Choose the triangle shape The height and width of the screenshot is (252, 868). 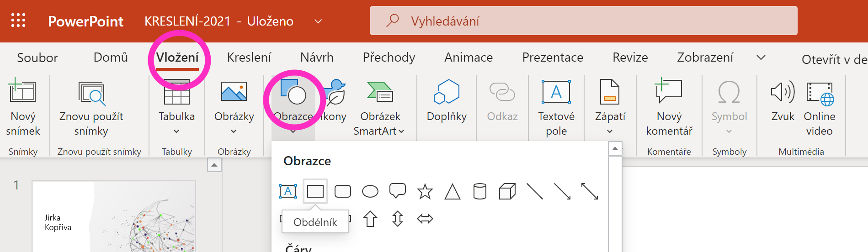pyautogui.click(x=452, y=191)
